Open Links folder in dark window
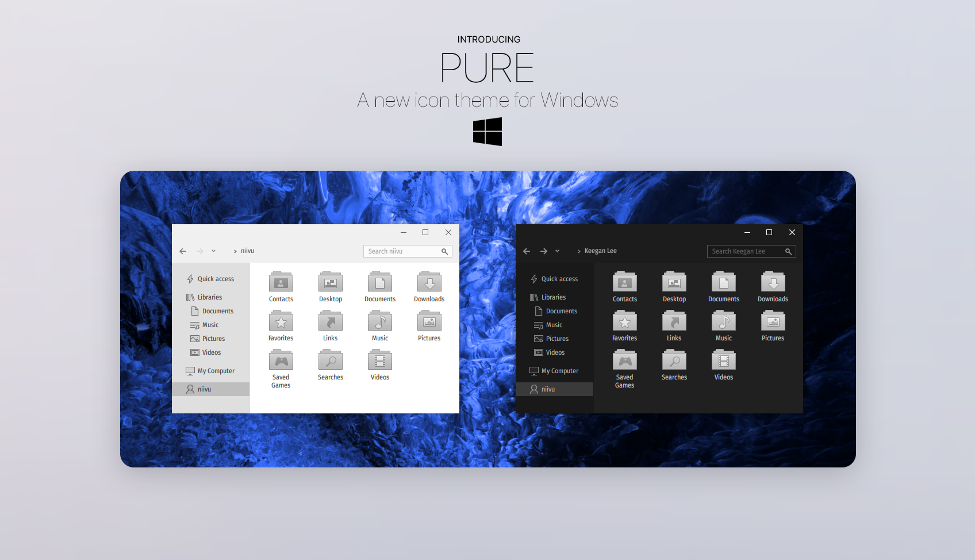The image size is (975, 560). [674, 325]
